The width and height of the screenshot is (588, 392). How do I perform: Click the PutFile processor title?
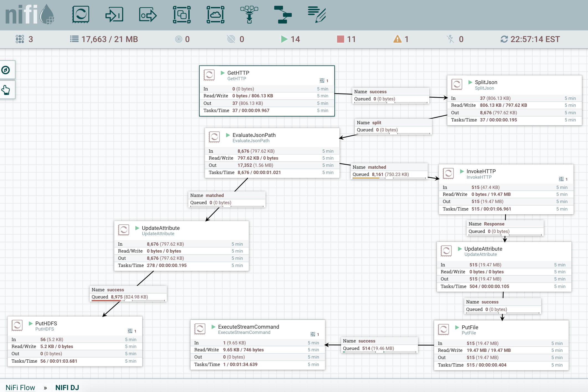(470, 327)
